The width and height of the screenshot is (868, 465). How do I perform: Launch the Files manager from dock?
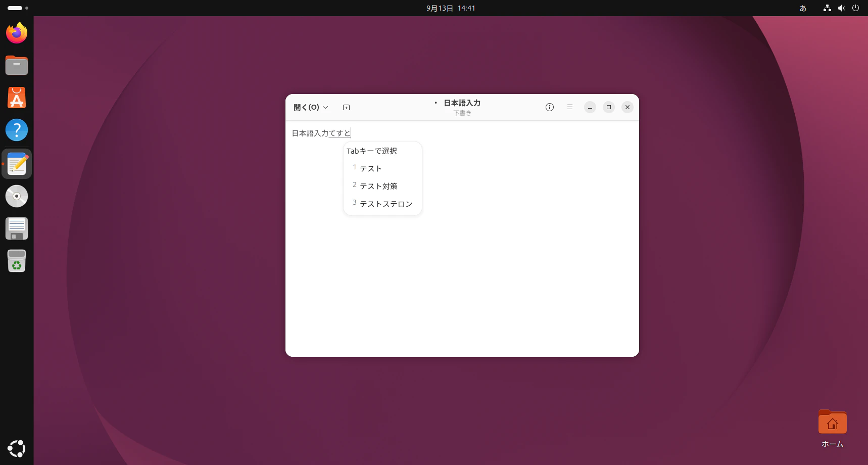(x=17, y=65)
